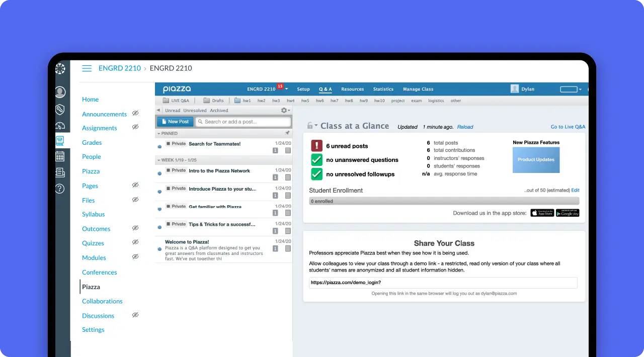Click the Search or add a post field
The width and height of the screenshot is (644, 357).
click(243, 122)
